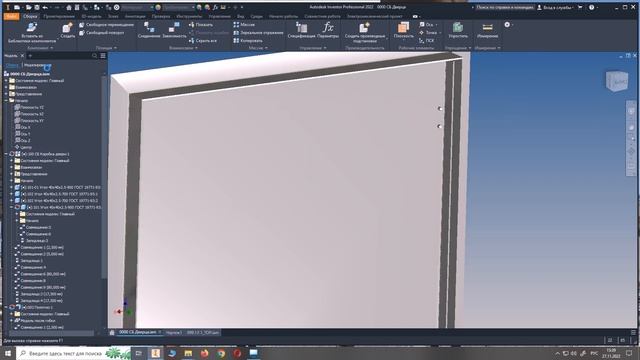The width and height of the screenshot is (640, 360).
Task: Click the Home view icon in quick access
Action: click(x=69, y=7)
